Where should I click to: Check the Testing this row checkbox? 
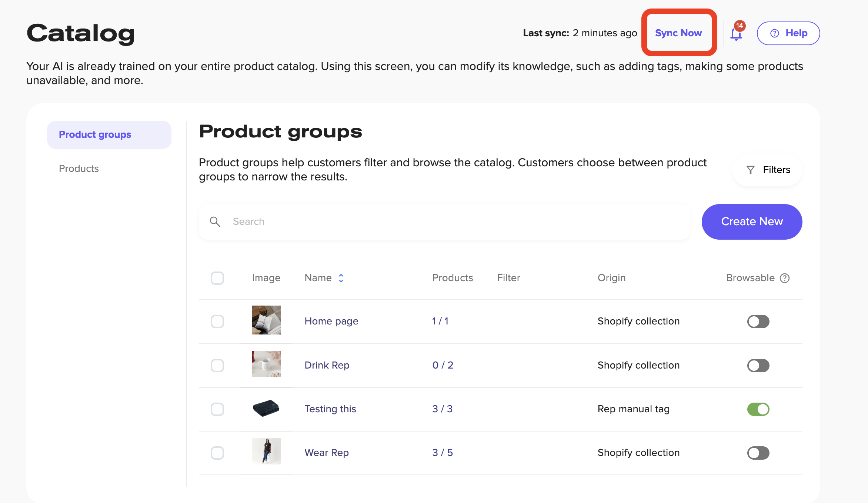coord(217,409)
